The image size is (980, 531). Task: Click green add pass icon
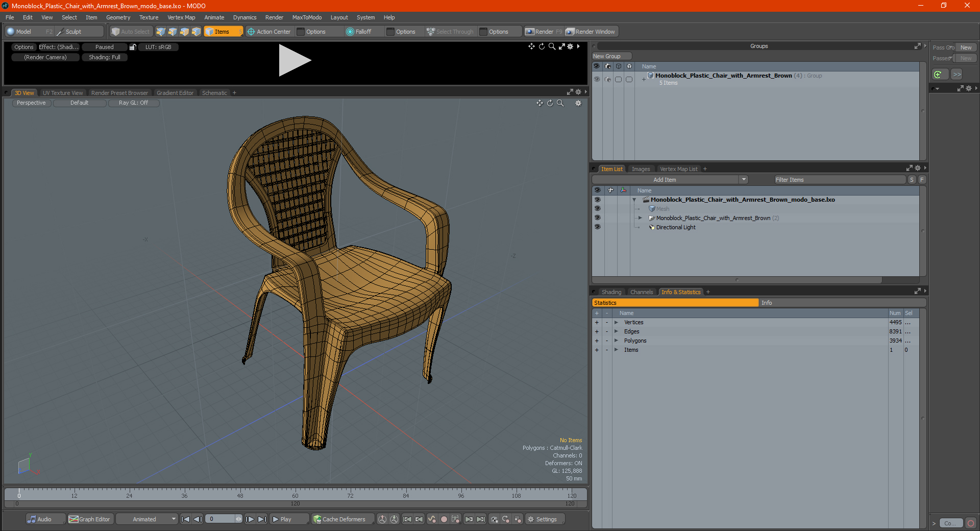(x=938, y=75)
